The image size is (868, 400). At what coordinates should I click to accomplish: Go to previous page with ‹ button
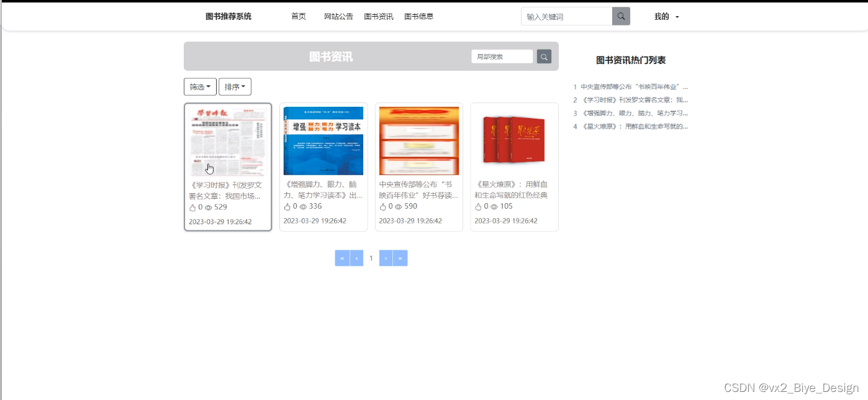click(356, 258)
